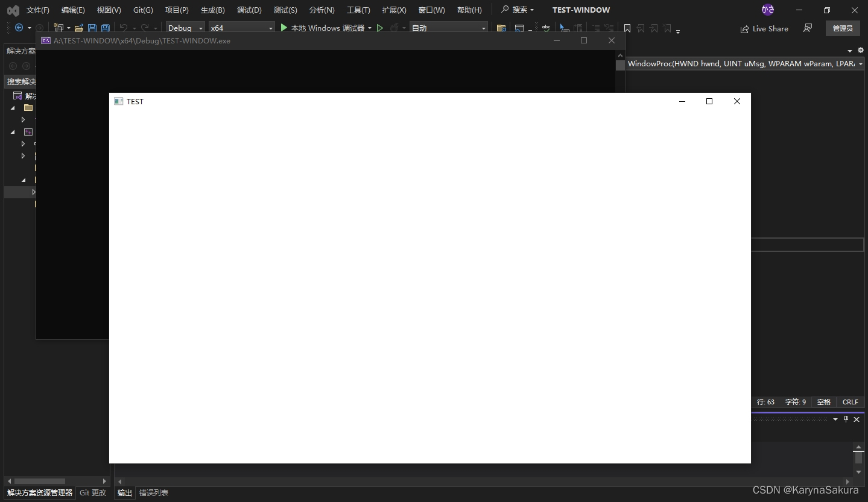Pin the output panel
The height and width of the screenshot is (502, 868).
(846, 419)
